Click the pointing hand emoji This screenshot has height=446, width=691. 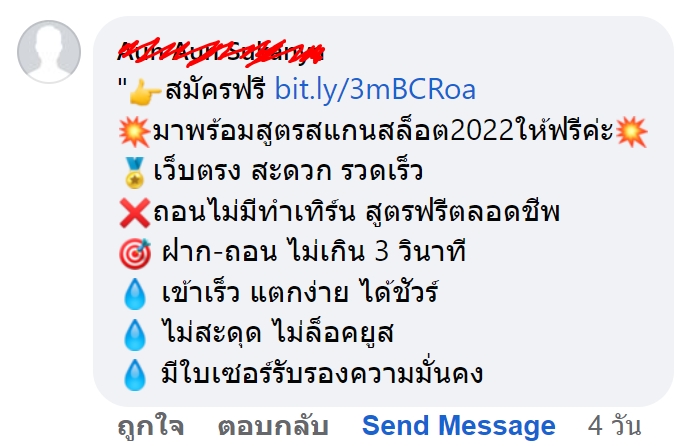pyautogui.click(x=145, y=92)
